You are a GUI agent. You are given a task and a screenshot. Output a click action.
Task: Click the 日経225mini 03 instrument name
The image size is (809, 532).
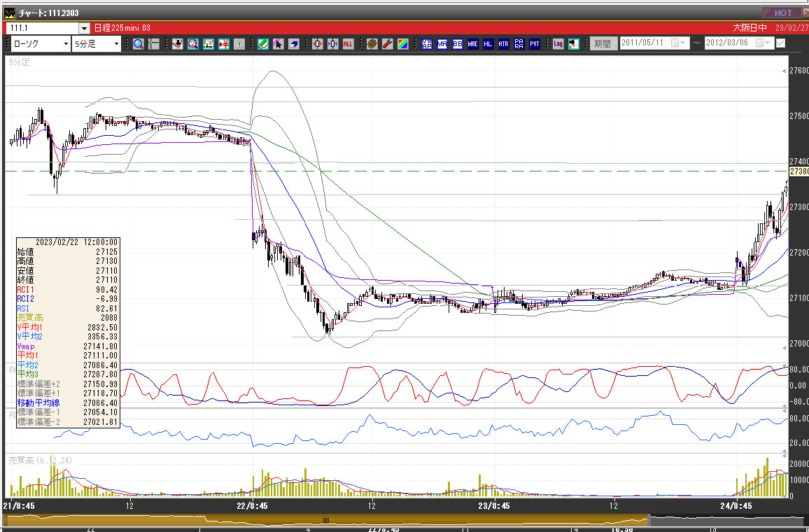(122, 28)
